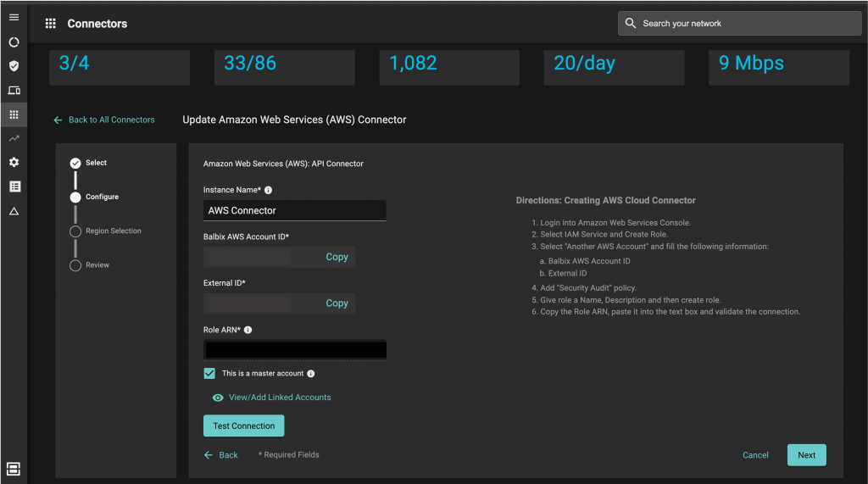Open View/Add Linked Accounts
The height and width of the screenshot is (484, 868).
[280, 398]
